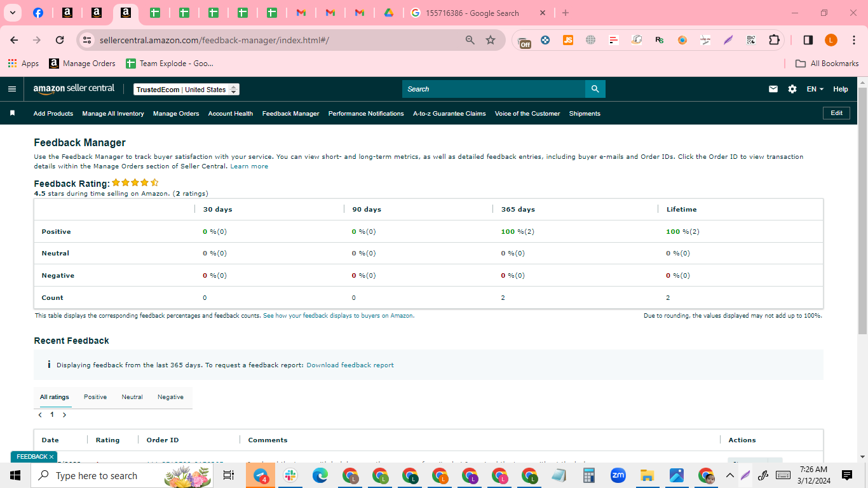Open Microsoft Edge from the taskbar
Screen dimensions: 868x488
tap(320, 475)
